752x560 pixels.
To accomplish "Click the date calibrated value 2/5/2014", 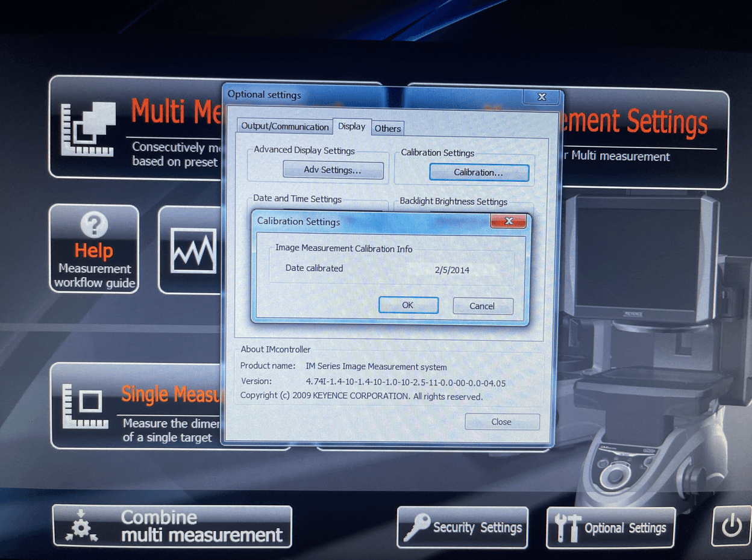I will pyautogui.click(x=451, y=270).
